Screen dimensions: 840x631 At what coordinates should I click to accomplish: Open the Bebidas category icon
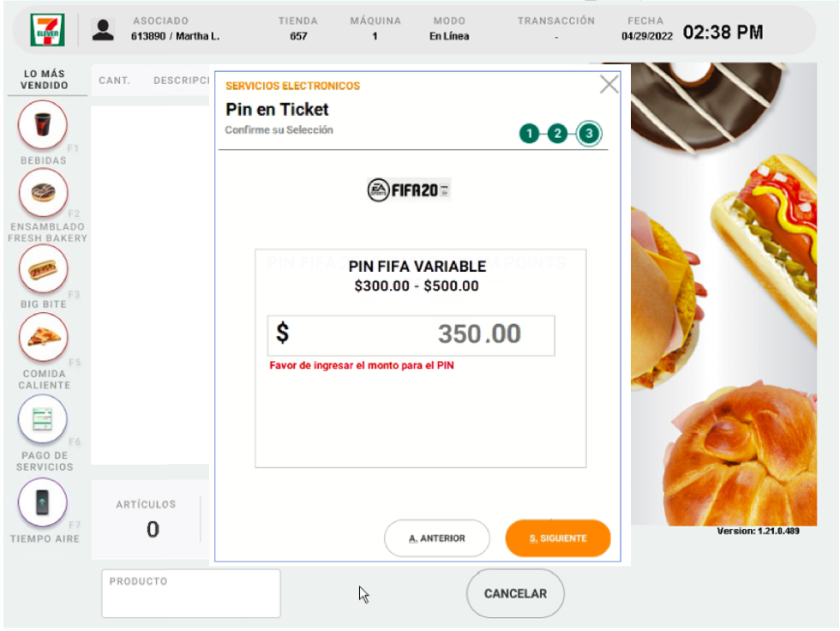43,124
